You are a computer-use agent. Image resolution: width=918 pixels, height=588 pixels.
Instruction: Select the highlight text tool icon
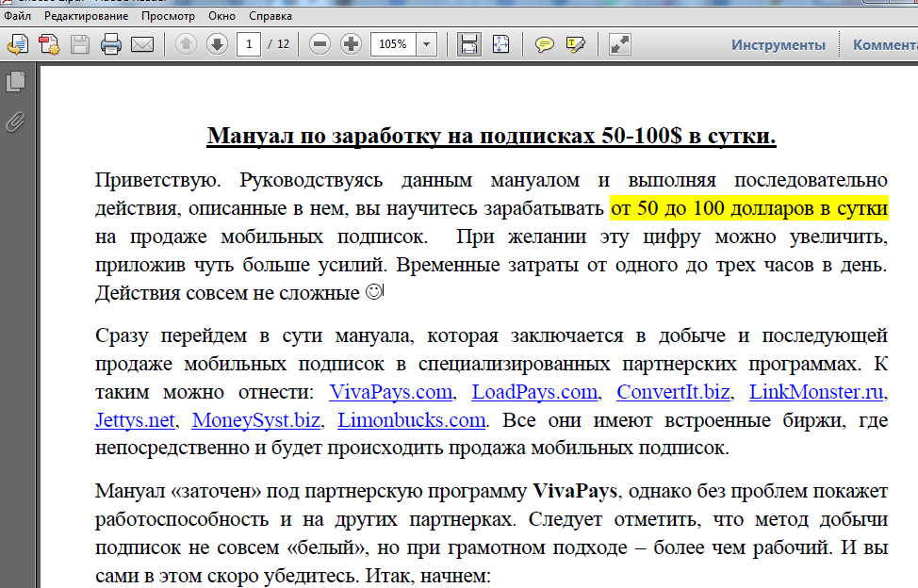(x=576, y=44)
